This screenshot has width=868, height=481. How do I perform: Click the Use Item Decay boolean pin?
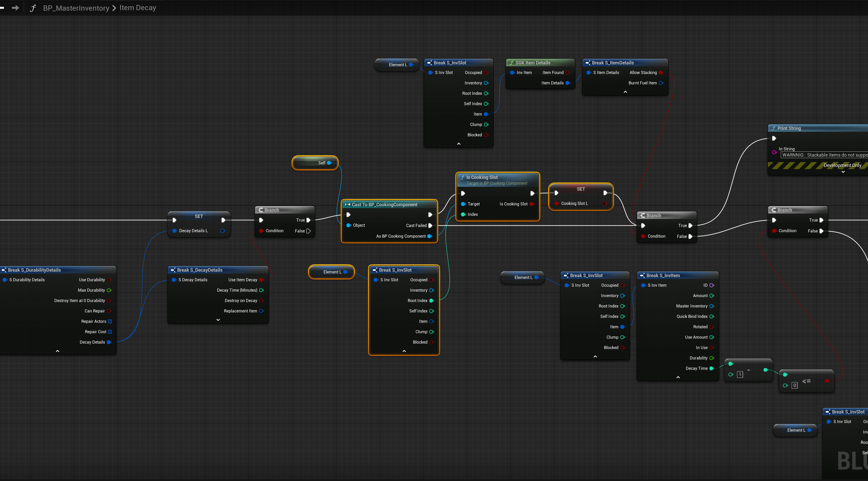coord(261,280)
